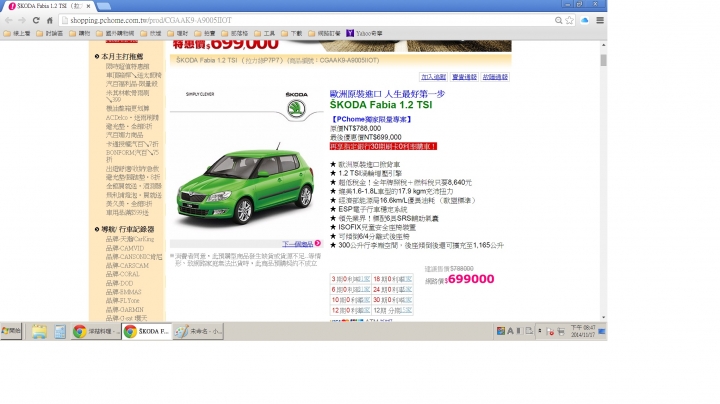Image resolution: width=720 pixels, height=404 pixels.
Task: Click the 加入追蹤 button
Action: pos(433,77)
